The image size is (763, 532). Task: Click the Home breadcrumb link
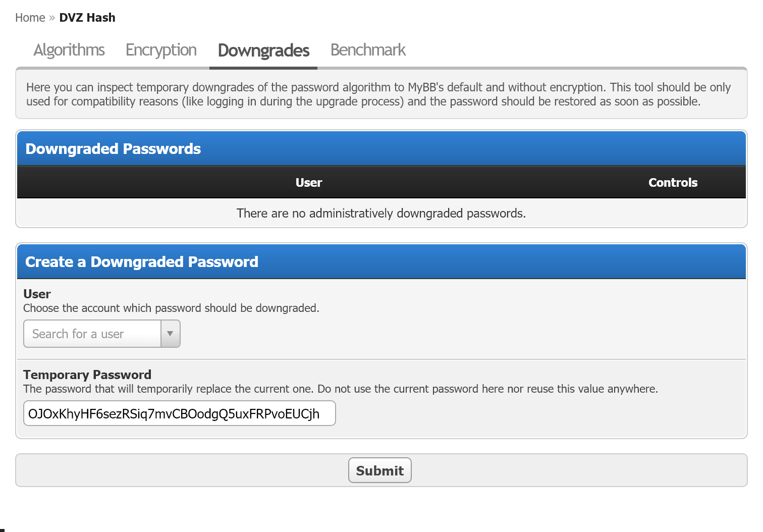[x=30, y=18]
